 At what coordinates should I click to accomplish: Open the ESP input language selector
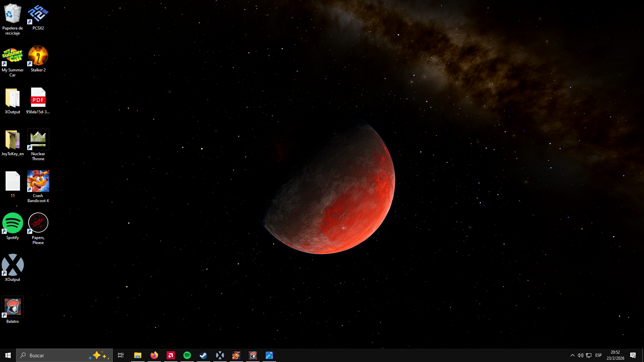pos(598,355)
